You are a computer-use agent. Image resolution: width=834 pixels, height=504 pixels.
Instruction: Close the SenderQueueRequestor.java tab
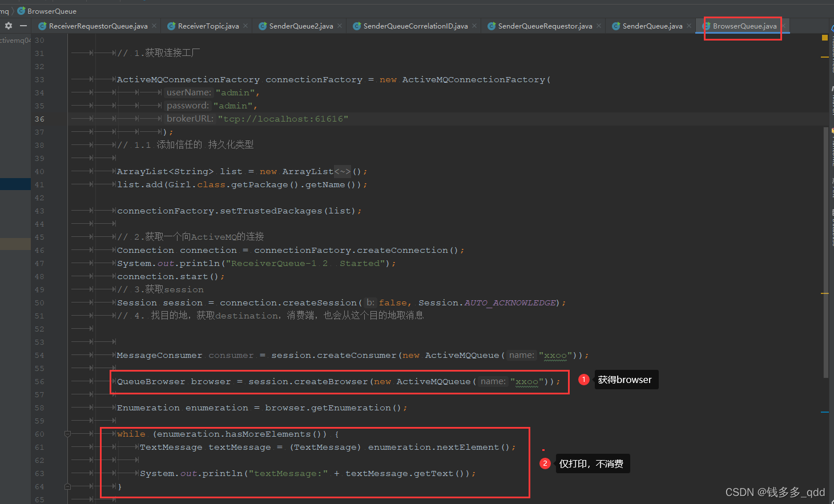[x=599, y=26]
